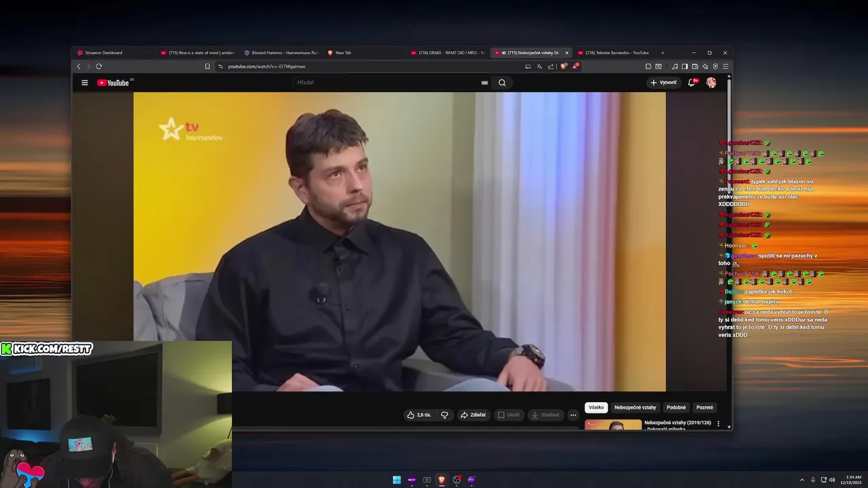Like the video with thumbs up
868x488 pixels.
[x=419, y=415]
